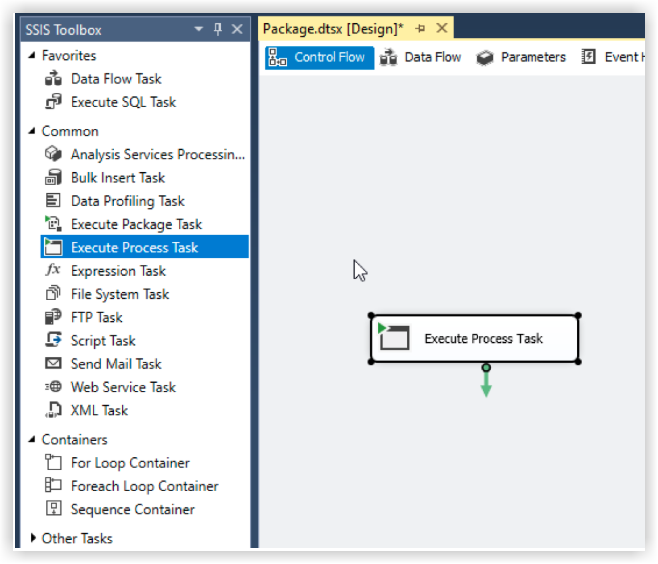Click the FTP Task icon
The width and height of the screenshot is (658, 564).
pyautogui.click(x=53, y=317)
